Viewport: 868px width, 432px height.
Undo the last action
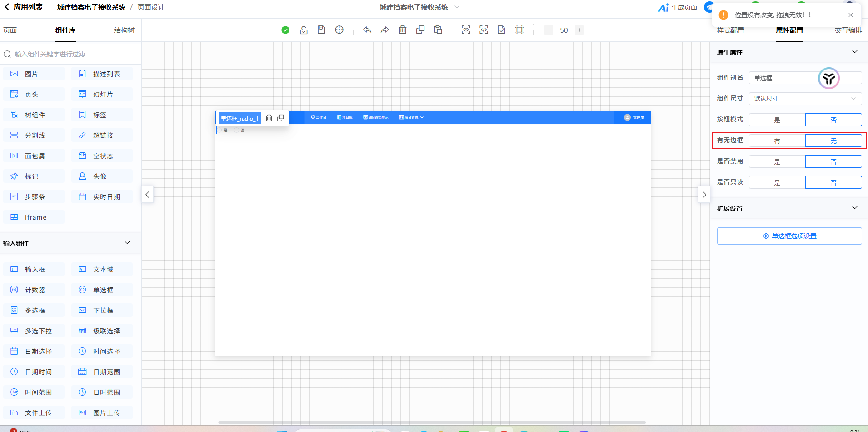[x=367, y=30]
